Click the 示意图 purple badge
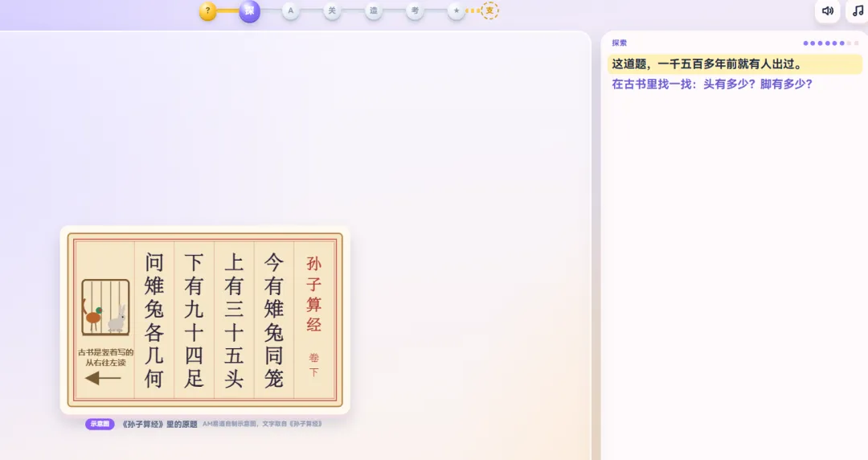The height and width of the screenshot is (460, 868). point(100,424)
